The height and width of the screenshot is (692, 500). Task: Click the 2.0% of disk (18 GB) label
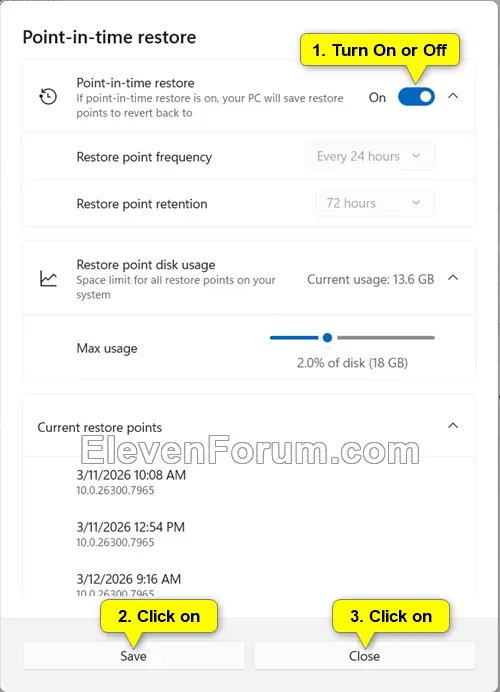click(x=352, y=363)
